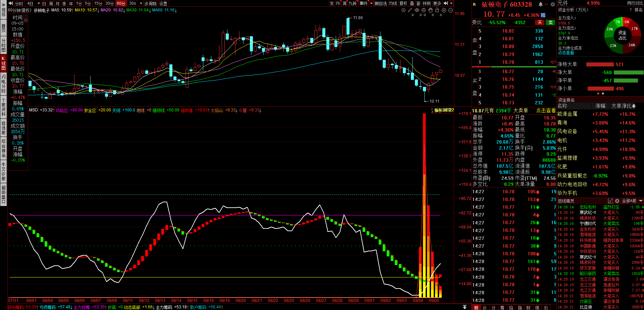Open 更多 more options

(x=437, y=3)
